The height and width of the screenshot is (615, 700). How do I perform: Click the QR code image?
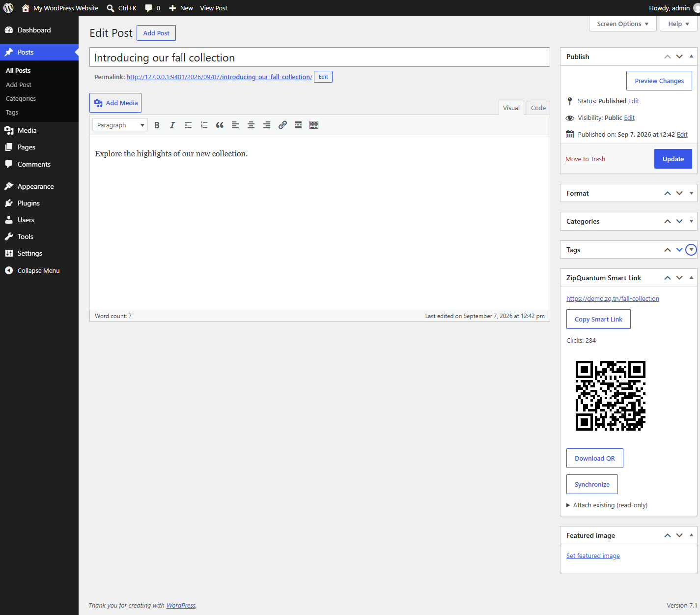click(x=610, y=395)
